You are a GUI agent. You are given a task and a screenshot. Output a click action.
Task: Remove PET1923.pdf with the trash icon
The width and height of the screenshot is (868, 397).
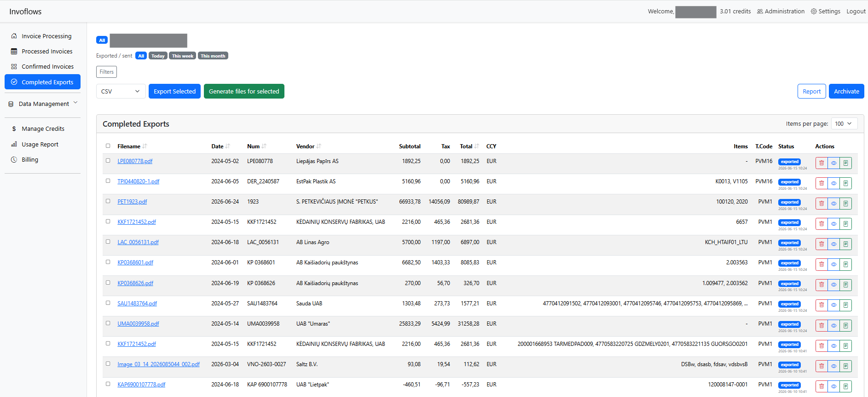822,204
